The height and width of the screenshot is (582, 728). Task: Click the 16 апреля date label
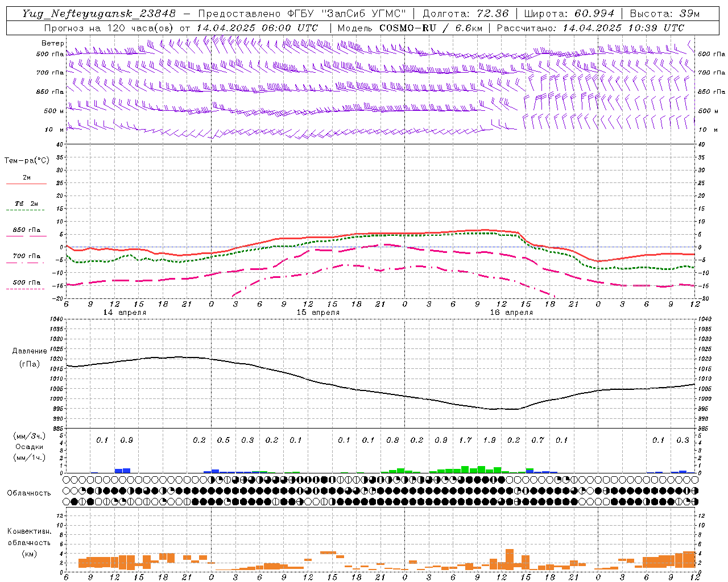click(x=511, y=313)
